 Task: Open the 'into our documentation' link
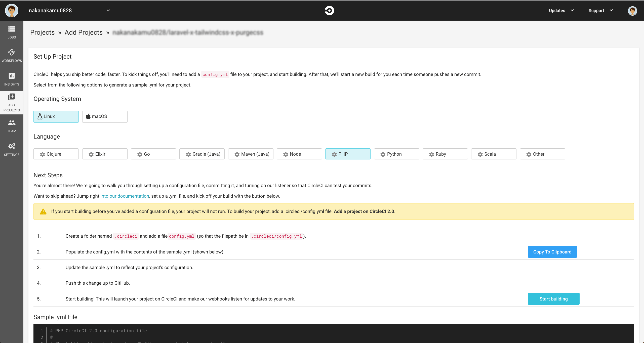[x=125, y=196]
